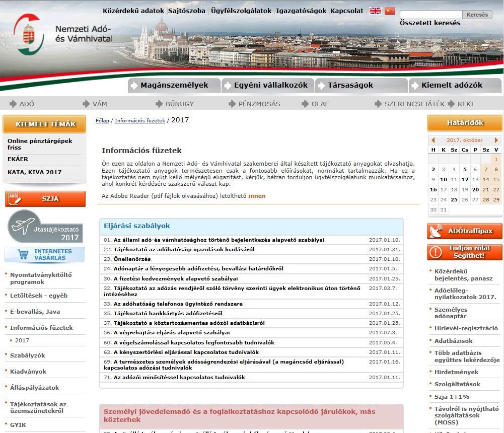Viewport: 504px width, 433px height.
Task: Open Tudjon róla! Segíthet! alert banner
Action: pyautogui.click(x=464, y=252)
